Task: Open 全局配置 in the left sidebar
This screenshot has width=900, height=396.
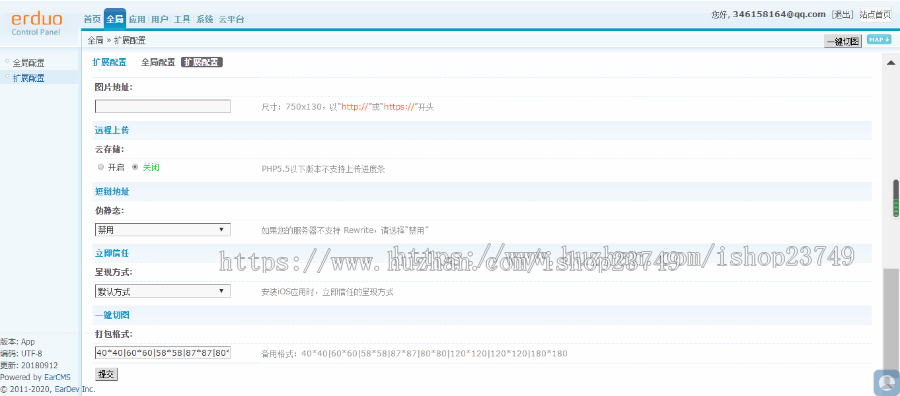Action: pos(29,63)
